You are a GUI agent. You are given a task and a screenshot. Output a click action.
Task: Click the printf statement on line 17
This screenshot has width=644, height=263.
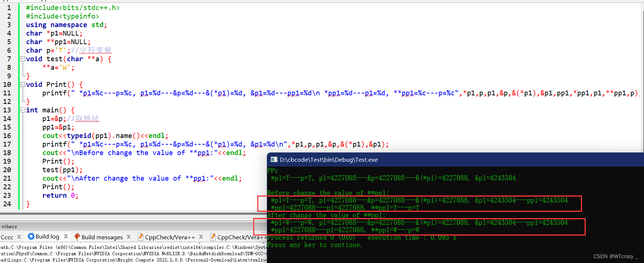pyautogui.click(x=216, y=144)
